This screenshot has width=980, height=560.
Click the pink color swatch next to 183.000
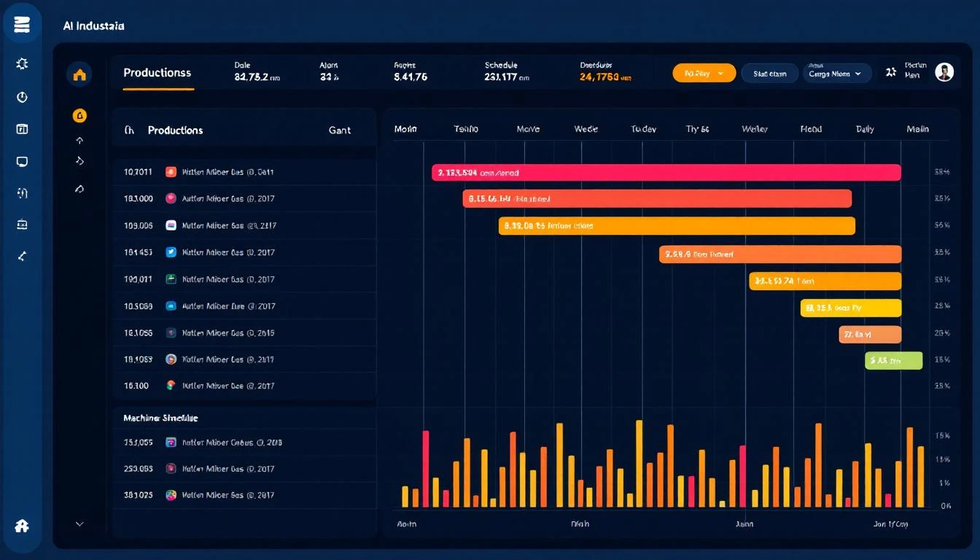tap(169, 198)
